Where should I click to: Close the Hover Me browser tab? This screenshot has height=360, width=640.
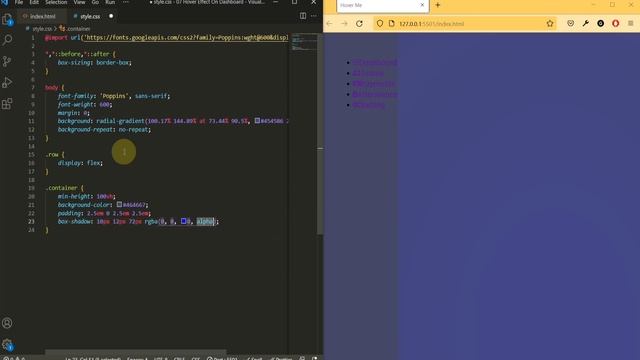pyautogui.click(x=422, y=5)
